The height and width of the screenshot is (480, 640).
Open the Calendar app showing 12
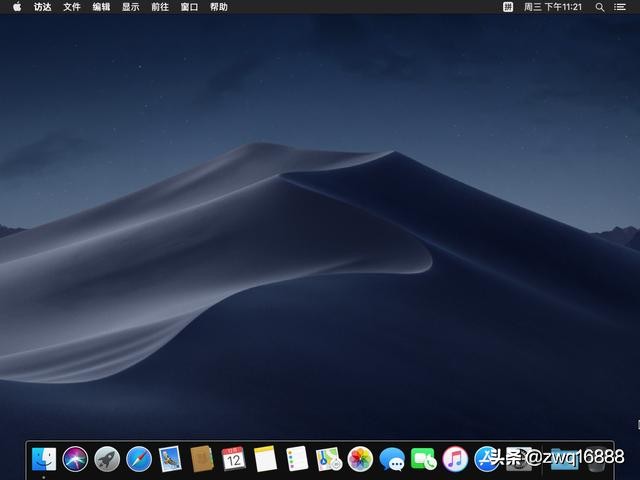pos(233,459)
